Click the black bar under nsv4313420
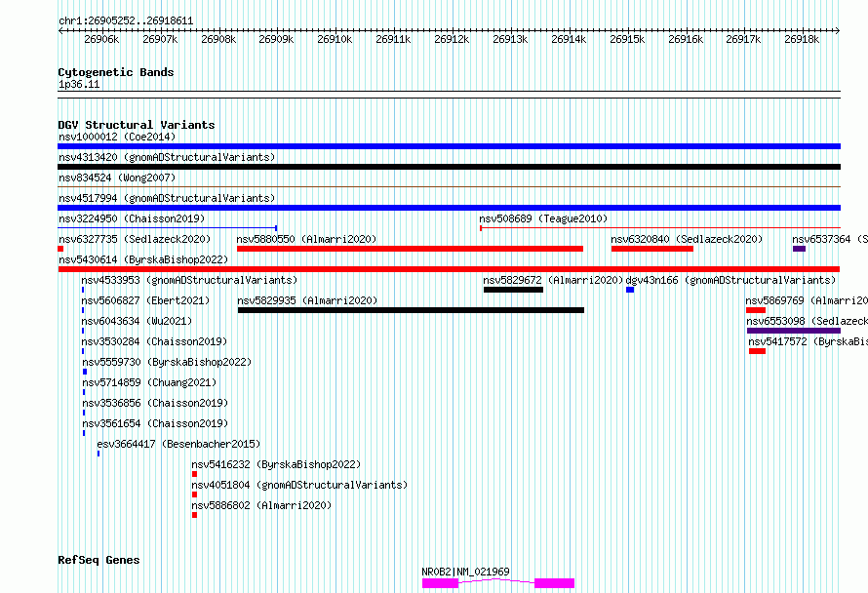This screenshot has width=868, height=593. coord(449,167)
